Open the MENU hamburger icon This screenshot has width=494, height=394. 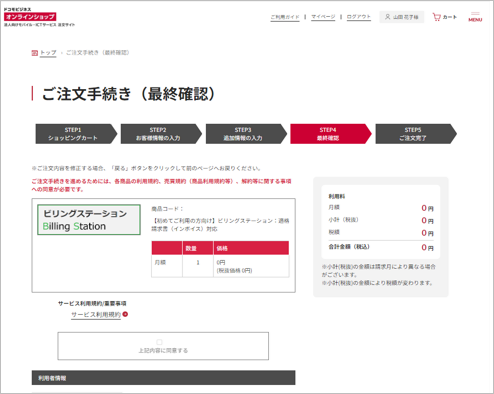pyautogui.click(x=475, y=17)
